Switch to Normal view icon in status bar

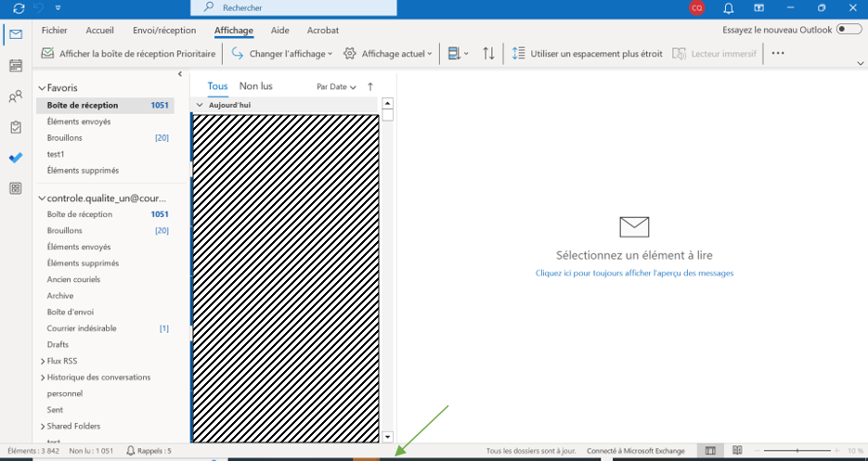coord(710,451)
